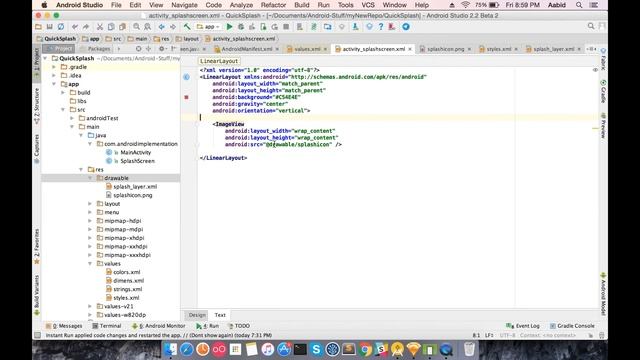Open the TODO tool window
The image size is (640, 360).
click(x=239, y=326)
